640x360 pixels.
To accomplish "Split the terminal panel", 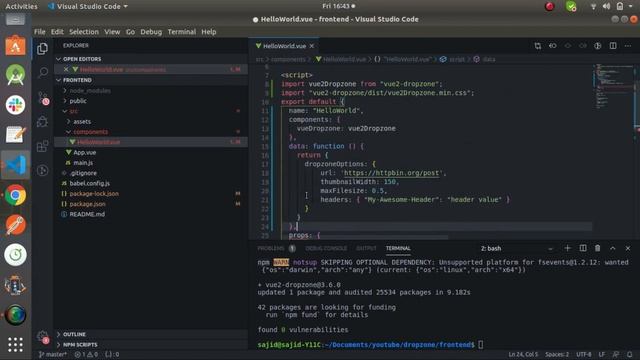I will pos(583,248).
